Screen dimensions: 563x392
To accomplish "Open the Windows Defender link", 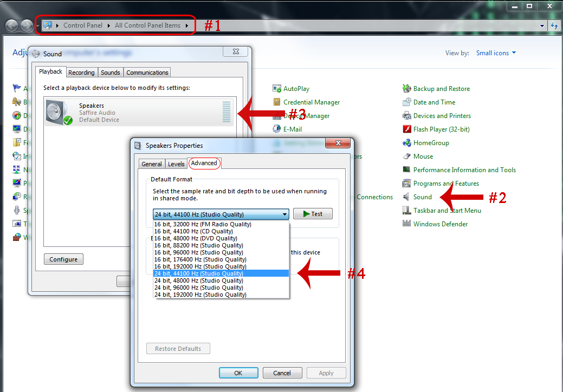I will coord(441,224).
